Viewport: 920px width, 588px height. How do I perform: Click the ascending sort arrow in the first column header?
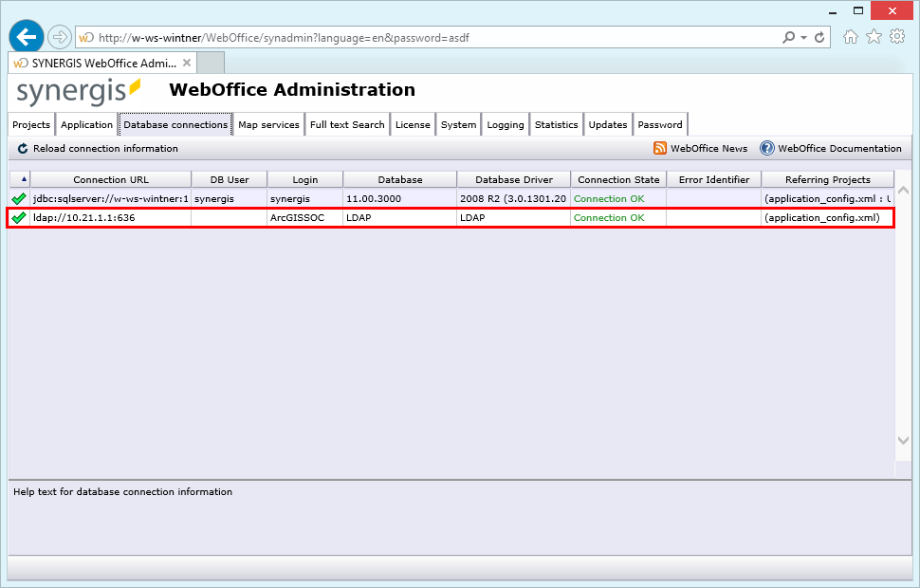(23, 179)
